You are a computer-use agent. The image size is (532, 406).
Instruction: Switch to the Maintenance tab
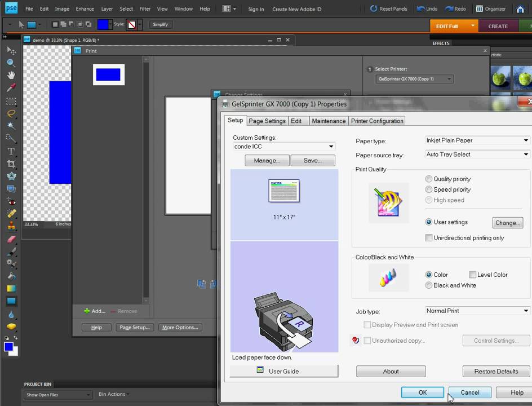point(329,121)
